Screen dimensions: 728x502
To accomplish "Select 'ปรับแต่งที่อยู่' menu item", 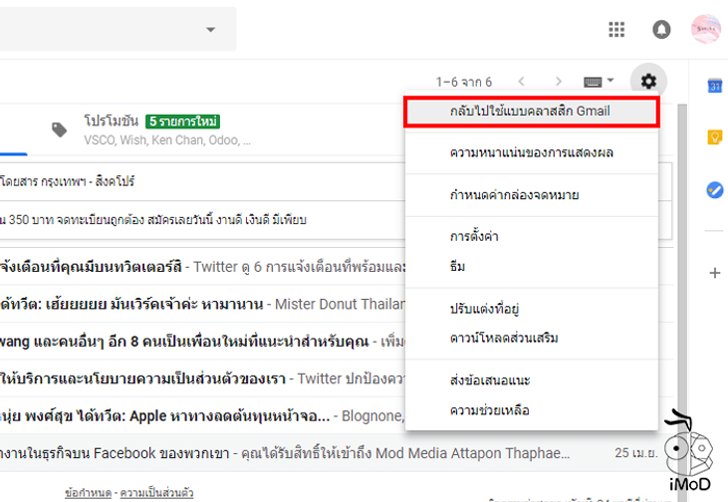I will pyautogui.click(x=531, y=308).
